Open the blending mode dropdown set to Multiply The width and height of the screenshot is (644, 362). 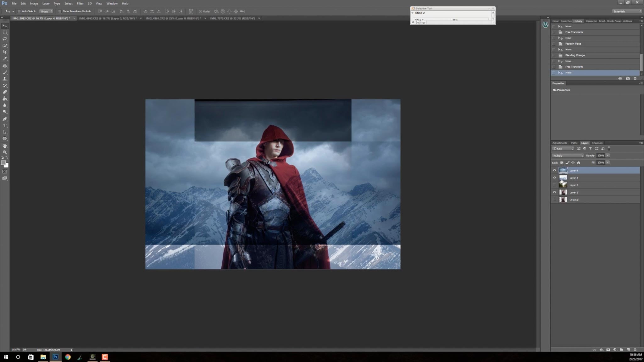(568, 156)
